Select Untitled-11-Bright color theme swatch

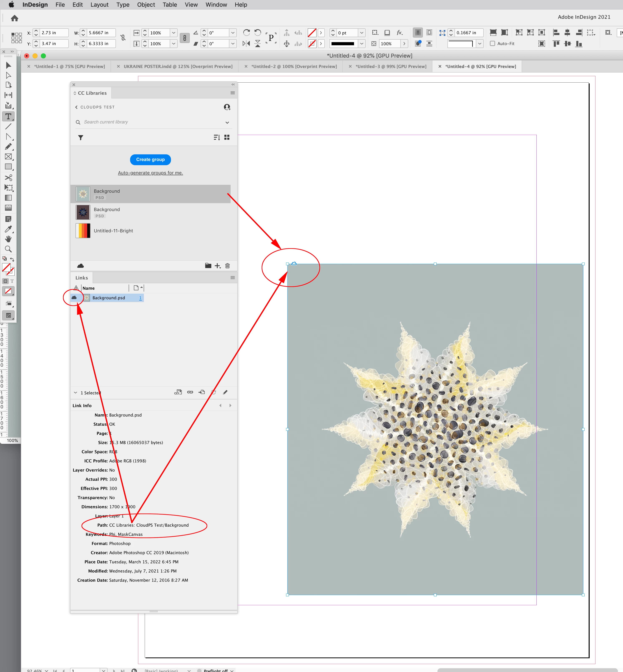pyautogui.click(x=83, y=231)
